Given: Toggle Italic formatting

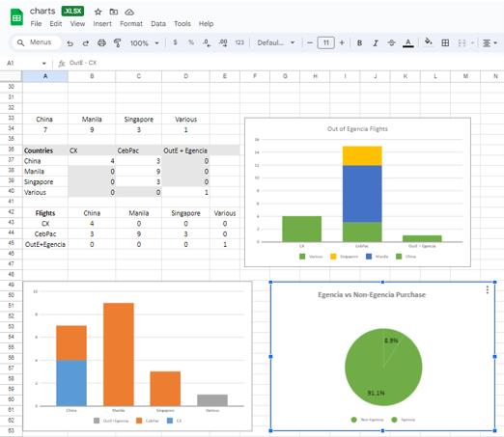Looking at the screenshot, I should tap(376, 42).
